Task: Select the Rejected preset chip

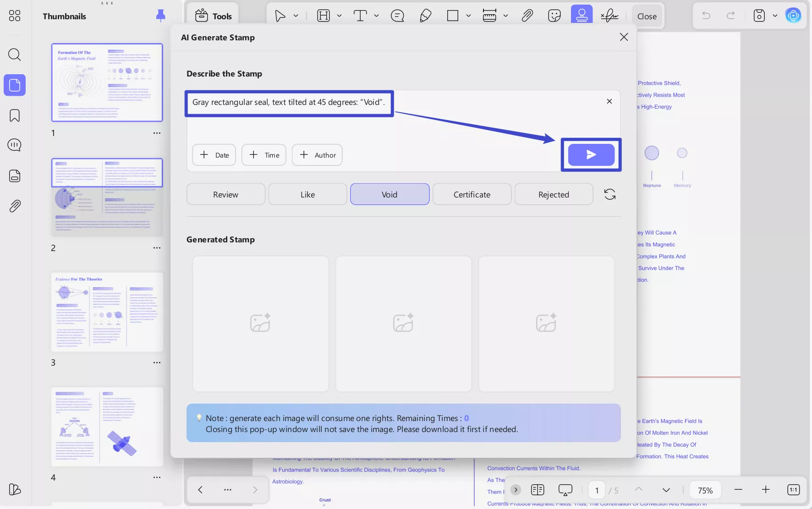Action: (554, 194)
